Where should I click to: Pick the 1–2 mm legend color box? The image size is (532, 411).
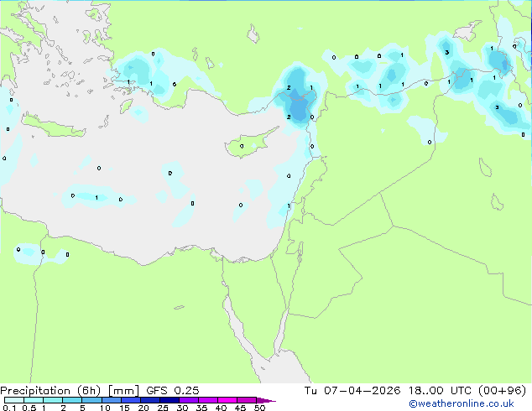point(53,400)
